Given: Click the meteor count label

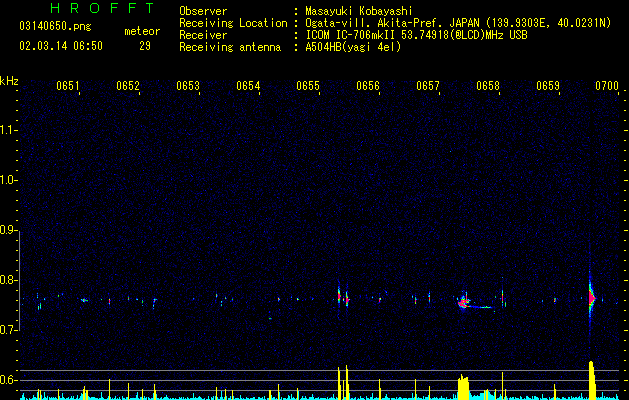Looking at the screenshot, I should pos(142,31).
